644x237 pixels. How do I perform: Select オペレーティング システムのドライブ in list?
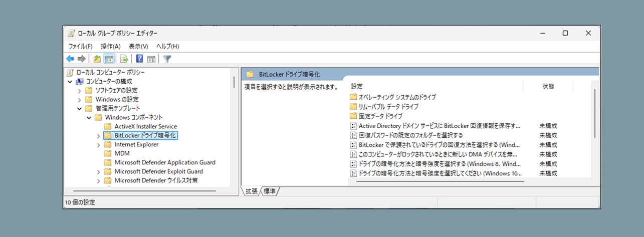pyautogui.click(x=397, y=97)
